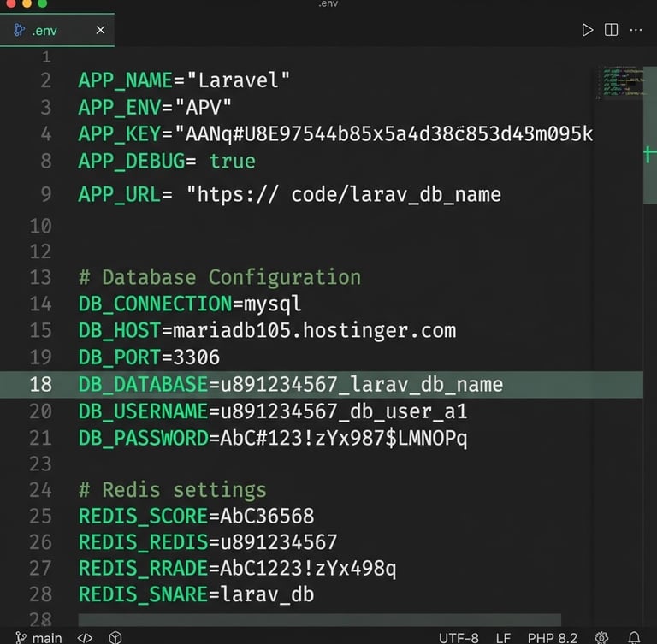This screenshot has width=657, height=644.
Task: Select the PHP 8.2 language mode
Action: (x=553, y=638)
